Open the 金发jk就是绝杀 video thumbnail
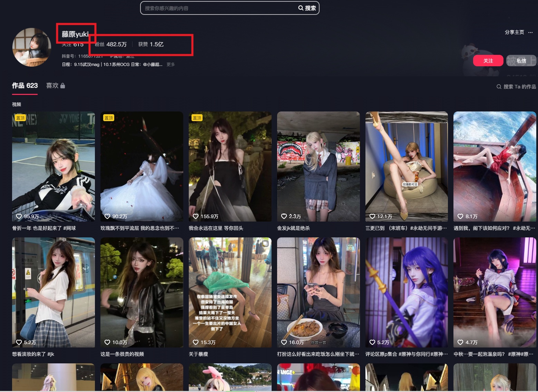The height and width of the screenshot is (392, 538). (318, 166)
